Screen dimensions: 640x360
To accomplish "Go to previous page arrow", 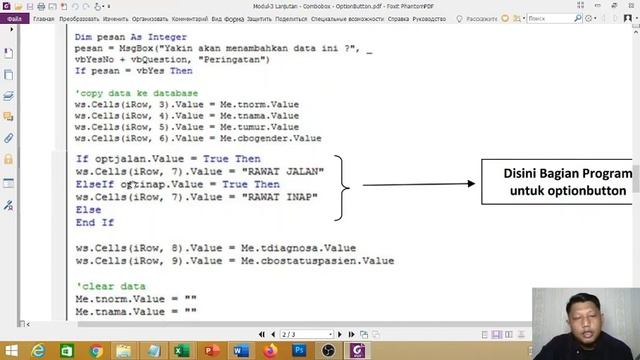I will 273,334.
